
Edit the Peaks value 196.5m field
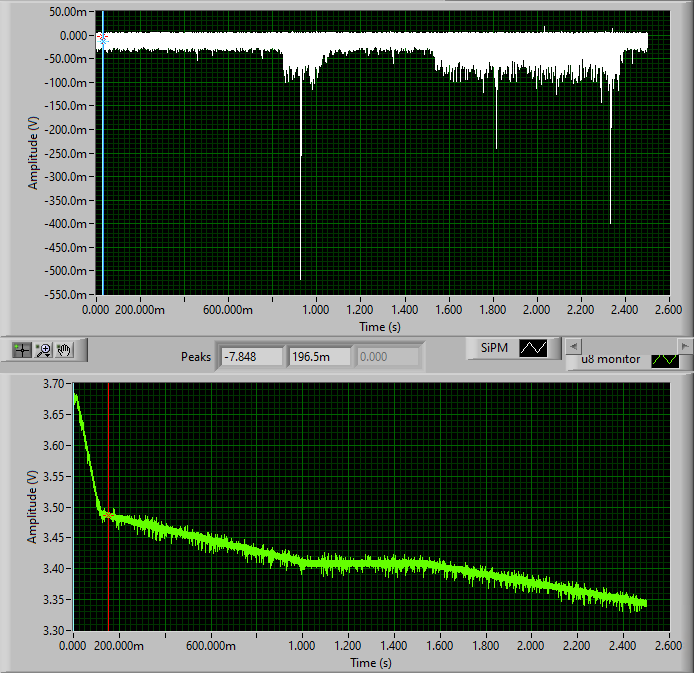[320, 357]
